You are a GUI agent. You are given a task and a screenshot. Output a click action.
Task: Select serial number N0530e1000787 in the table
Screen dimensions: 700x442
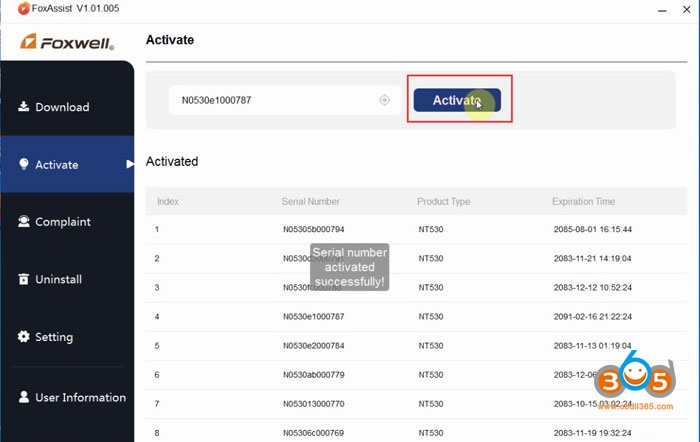(x=313, y=317)
